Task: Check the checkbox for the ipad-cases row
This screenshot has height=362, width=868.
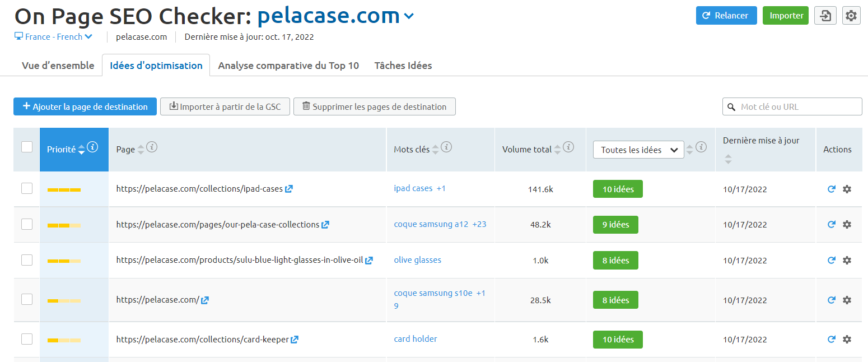Action: click(x=26, y=189)
